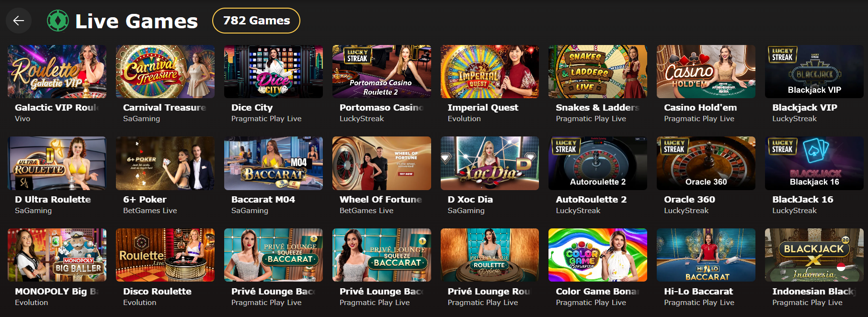This screenshot has width=868, height=317.
Task: Click BetGames Live under 6+ Poker
Action: tap(150, 211)
